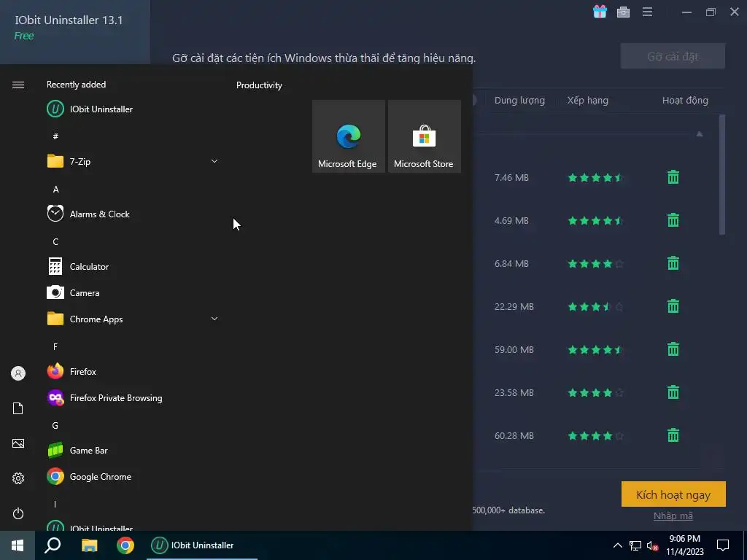The width and height of the screenshot is (747, 560).
Task: Open the Microsoft Store tile
Action: [425, 136]
